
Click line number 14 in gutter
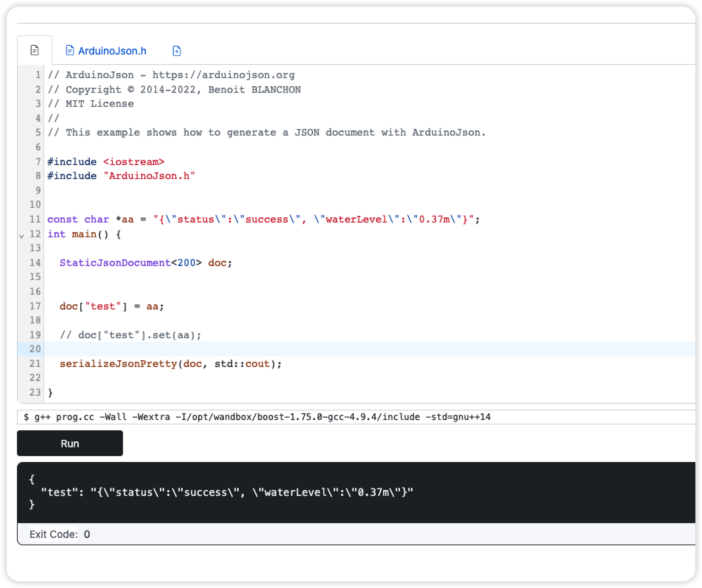click(35, 263)
